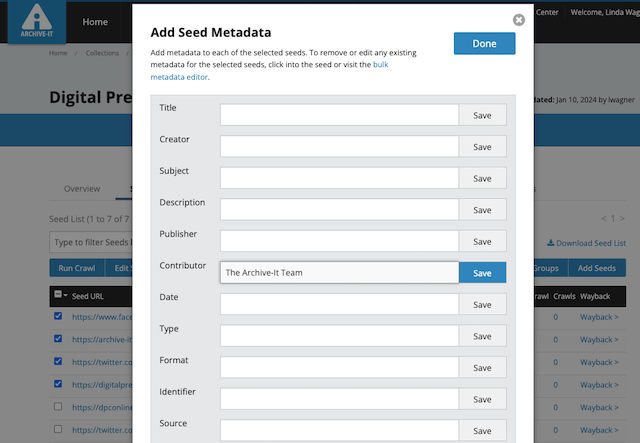
Task: Save the Contributor metadata field
Action: [482, 273]
